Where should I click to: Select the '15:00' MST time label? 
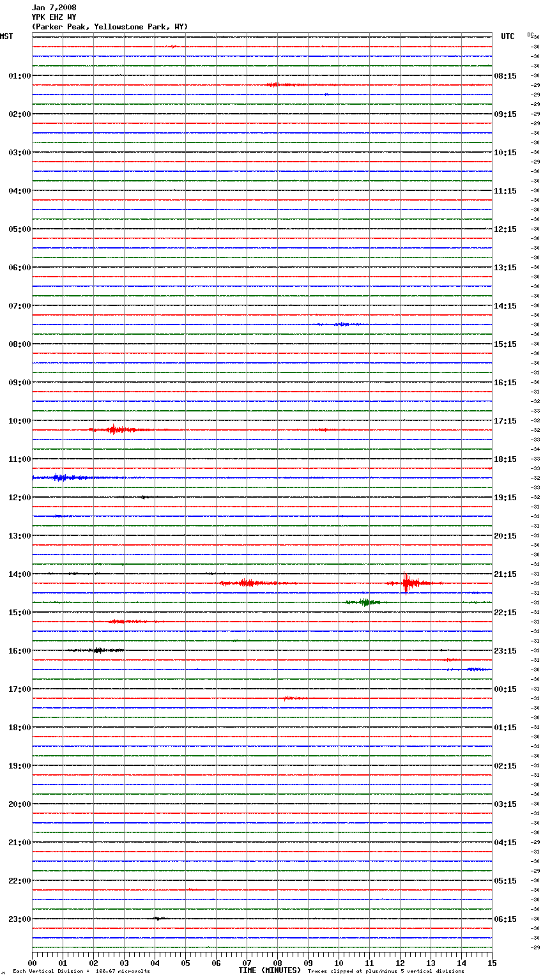coord(20,613)
